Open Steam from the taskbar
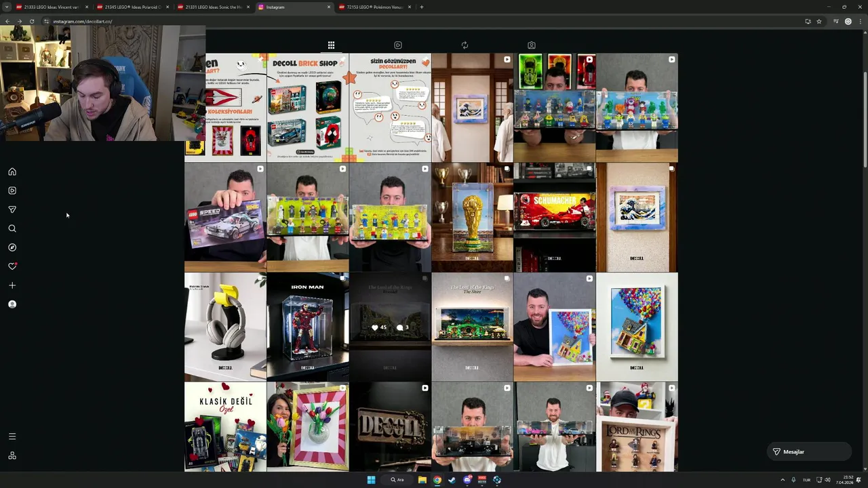 452,480
